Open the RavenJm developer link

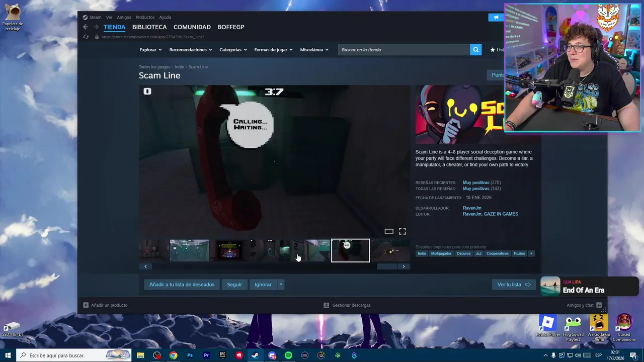[472, 208]
